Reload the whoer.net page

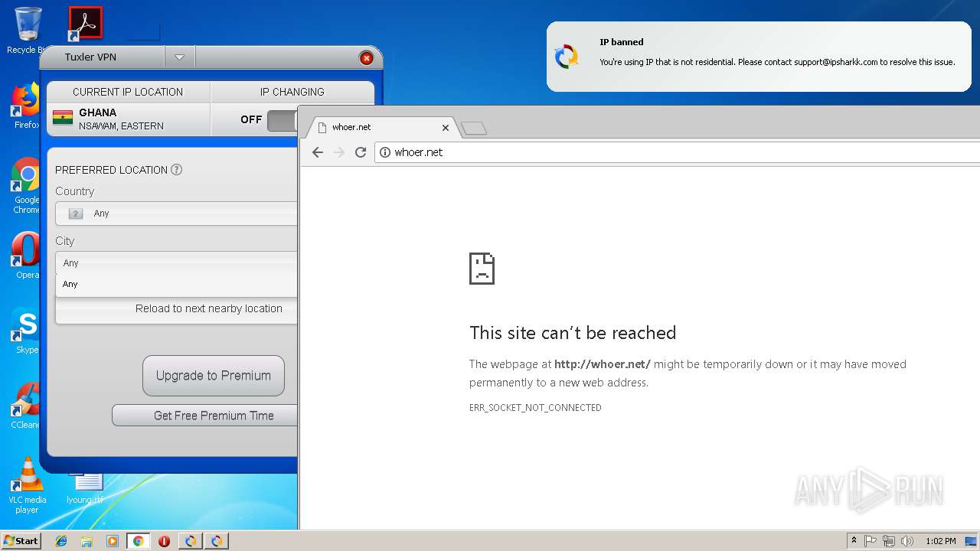coord(361,152)
